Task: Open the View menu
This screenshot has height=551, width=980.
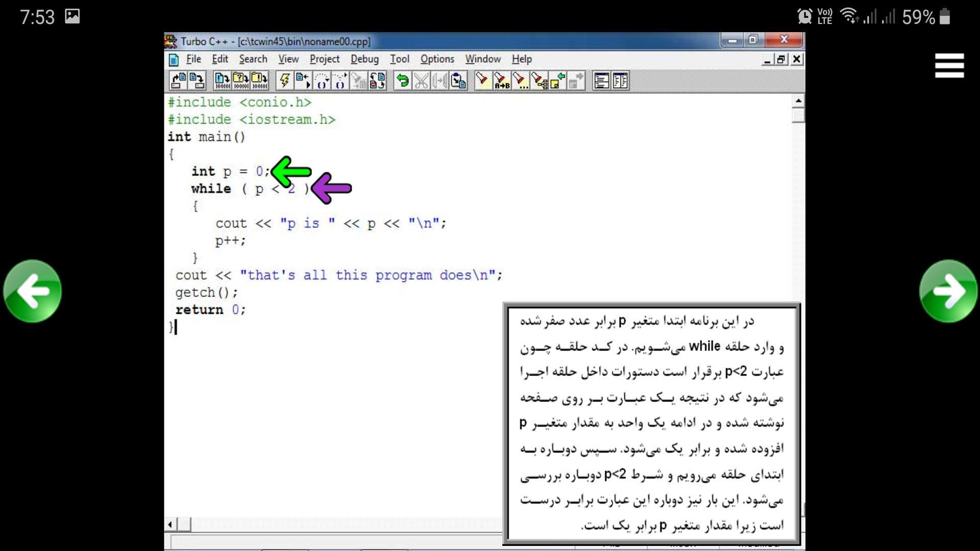Action: [288, 59]
